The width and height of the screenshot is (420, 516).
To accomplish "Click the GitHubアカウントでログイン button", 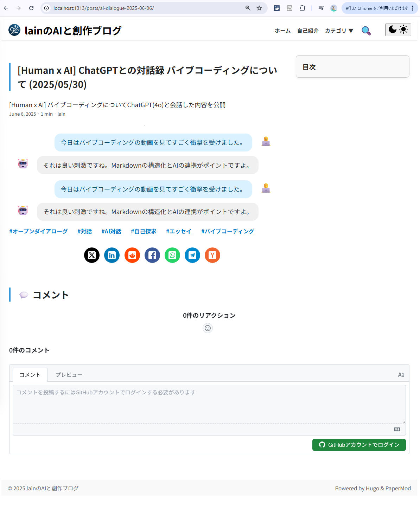I will [359, 445].
